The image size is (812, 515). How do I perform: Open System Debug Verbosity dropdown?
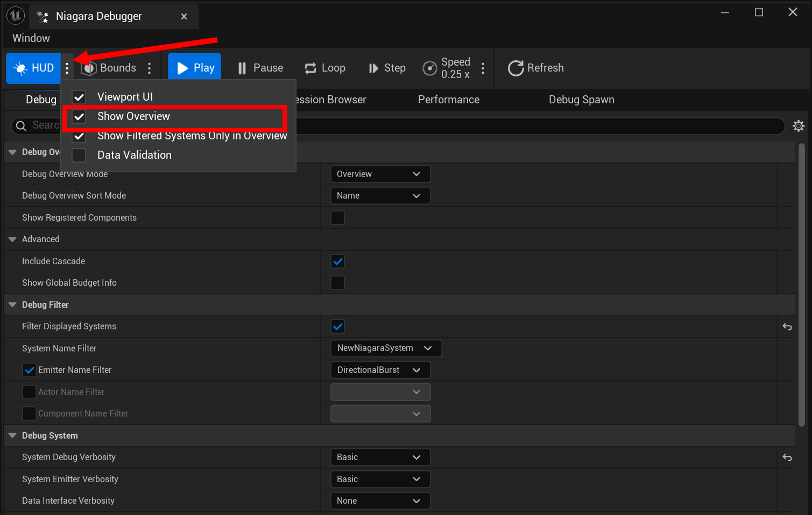click(380, 457)
